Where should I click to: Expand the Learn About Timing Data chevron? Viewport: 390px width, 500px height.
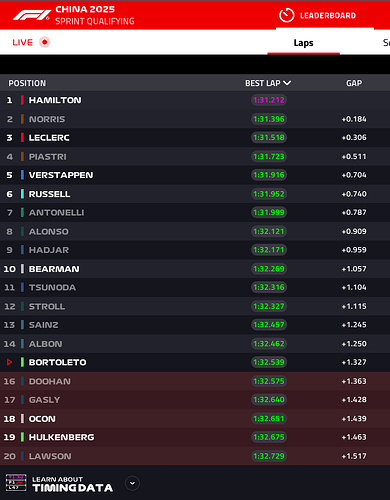click(x=132, y=483)
